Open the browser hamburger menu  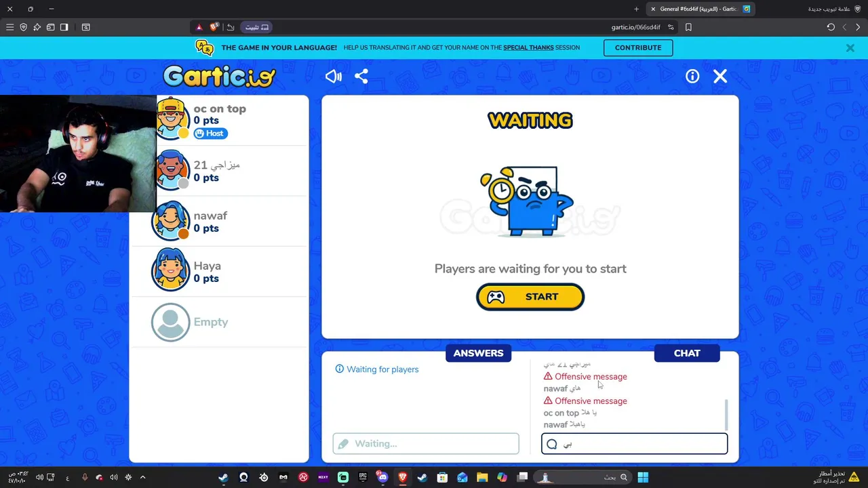[x=9, y=27]
